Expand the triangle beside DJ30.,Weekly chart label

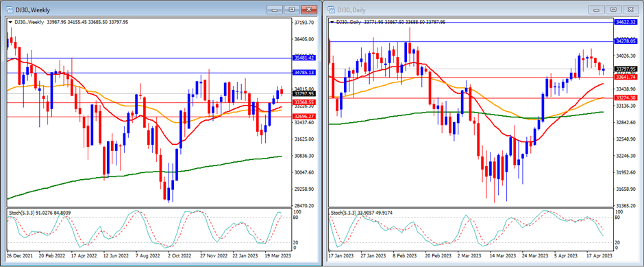(10, 22)
